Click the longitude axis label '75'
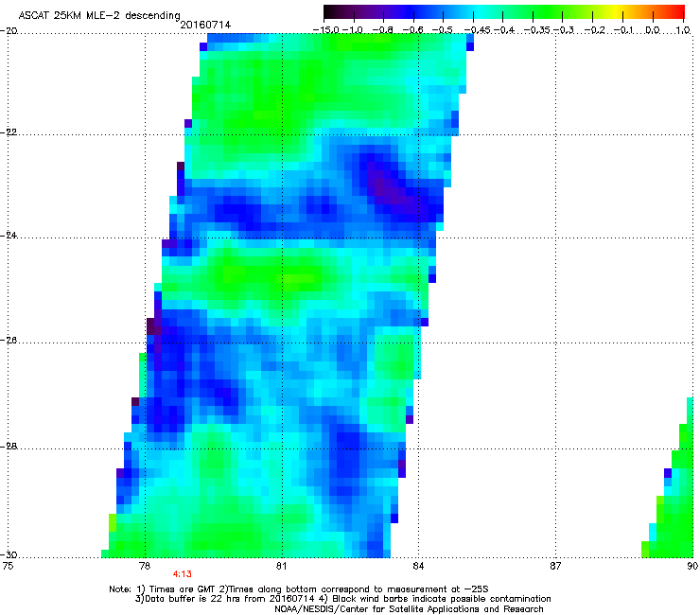Screen dimensions: 700x615 [8, 566]
